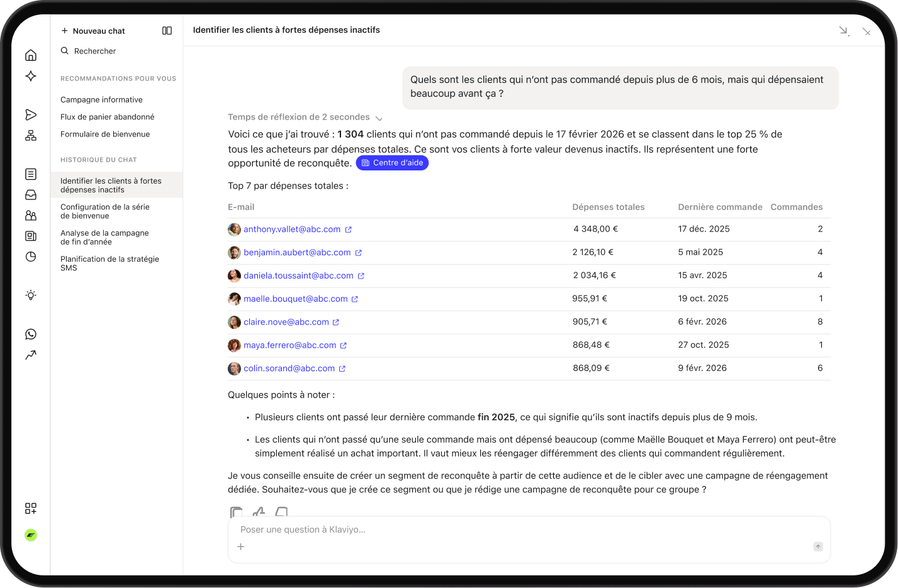Viewport: 898px width, 588px height.
Task: Go to the Home icon in sidebar
Action: tap(31, 55)
